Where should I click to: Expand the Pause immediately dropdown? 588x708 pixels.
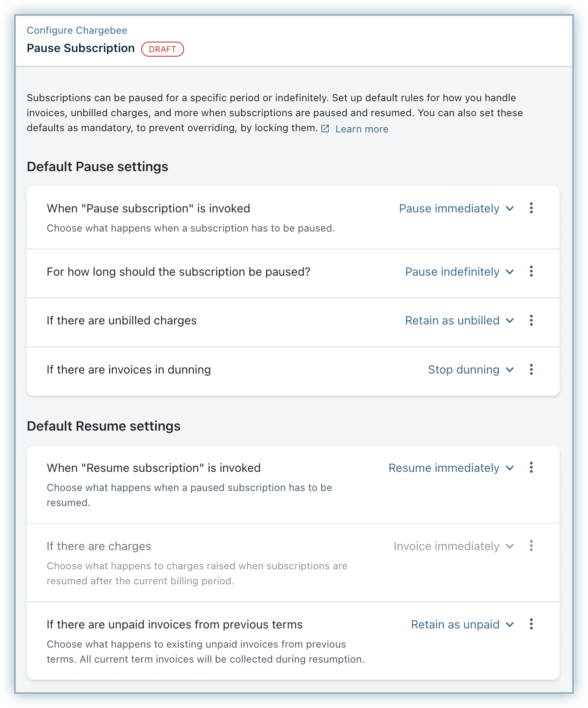click(x=456, y=209)
